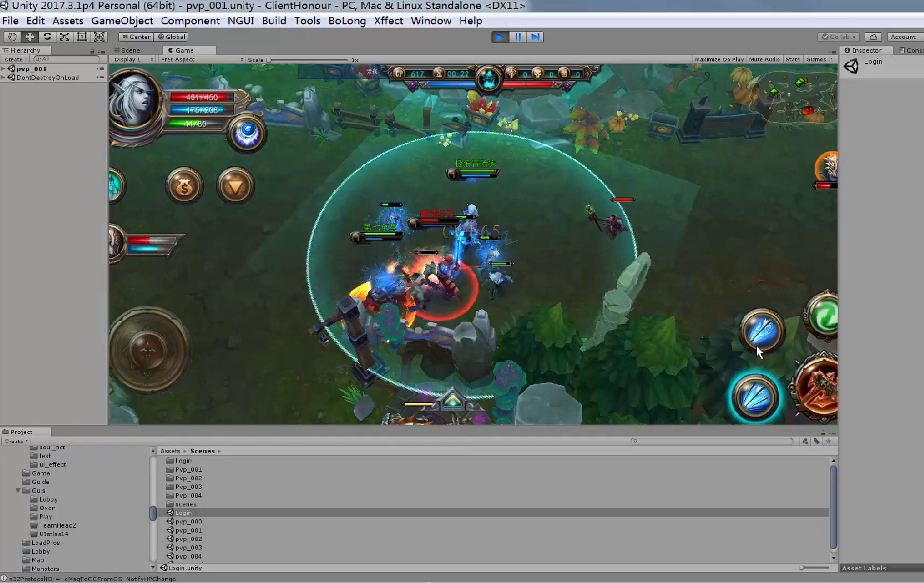Select the pvp_002 scene asset
Viewport: 924px width, 583px height.
tap(184, 539)
